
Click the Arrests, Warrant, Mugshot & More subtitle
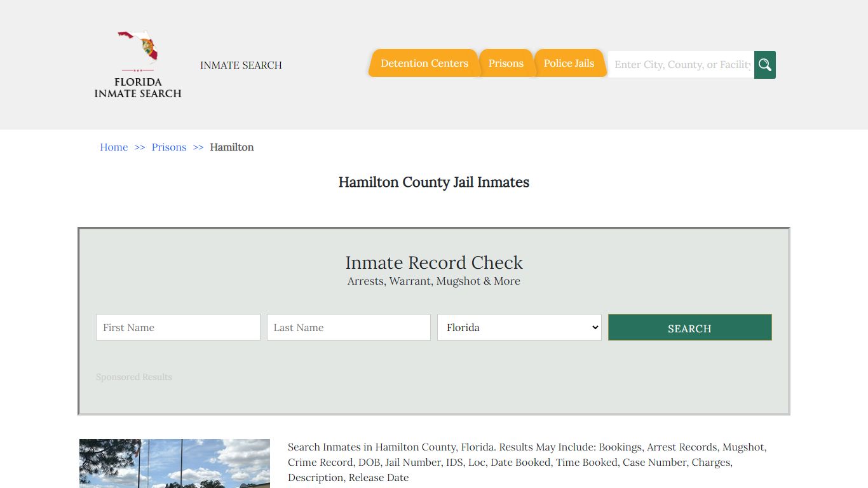pyautogui.click(x=434, y=281)
